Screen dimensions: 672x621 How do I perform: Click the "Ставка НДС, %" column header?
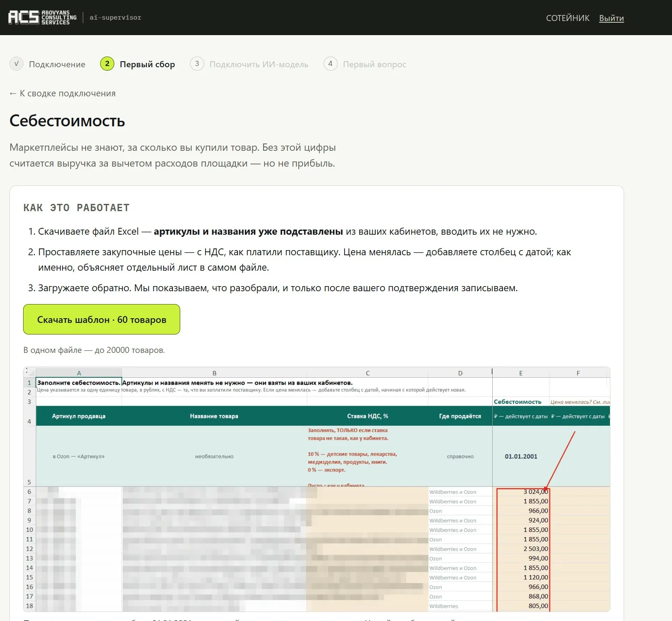click(x=368, y=416)
